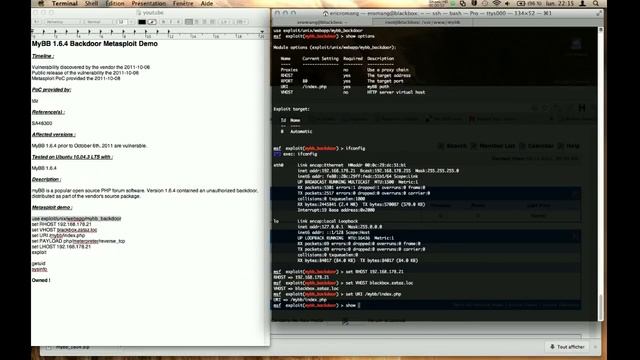Image resolution: width=640 pixels, height=360 pixels.
Task: Open Spotlight search magnifier
Action: coord(596,3)
